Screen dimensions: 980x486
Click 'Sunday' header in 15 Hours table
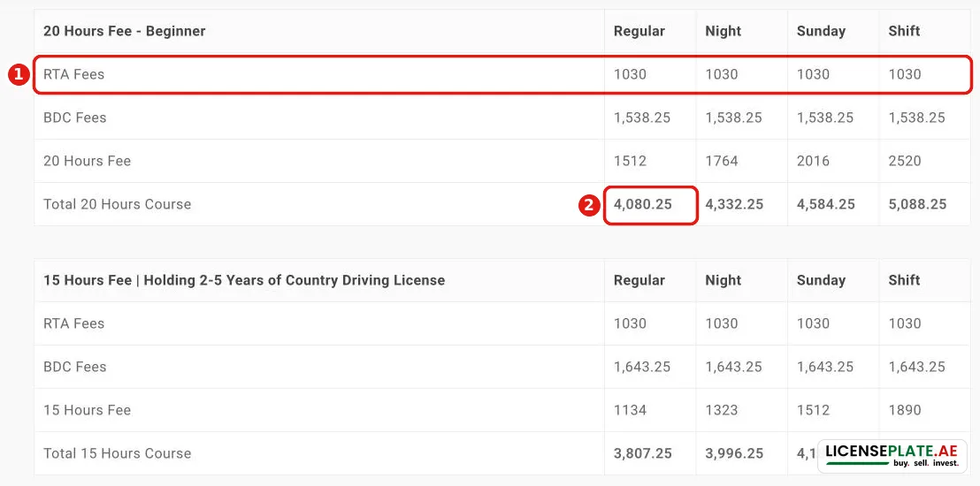822,280
